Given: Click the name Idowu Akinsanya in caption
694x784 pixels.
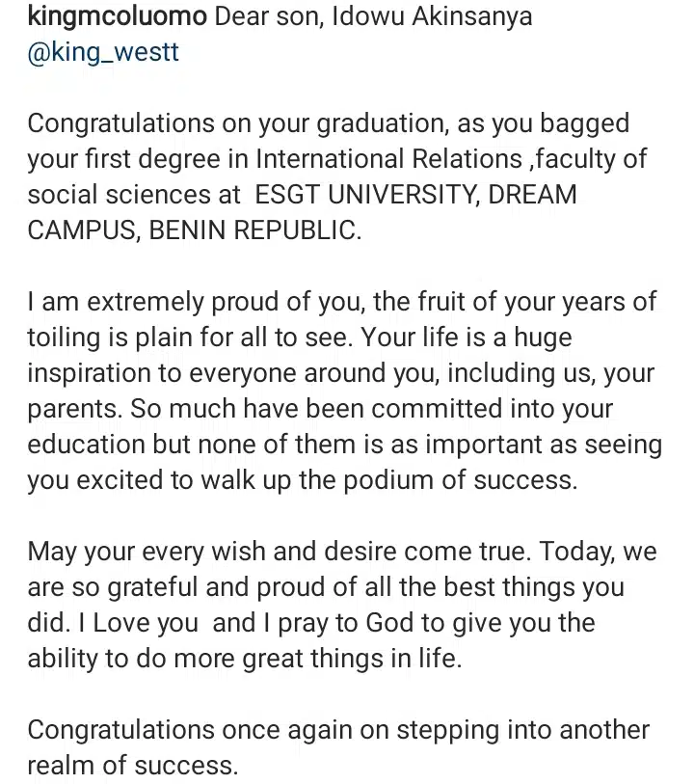Looking at the screenshot, I should (x=432, y=17).
